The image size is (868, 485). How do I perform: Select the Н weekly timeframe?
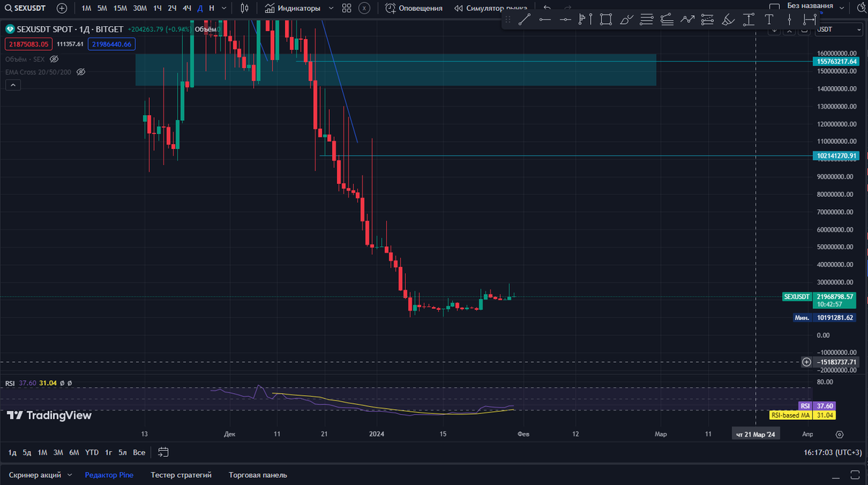211,8
